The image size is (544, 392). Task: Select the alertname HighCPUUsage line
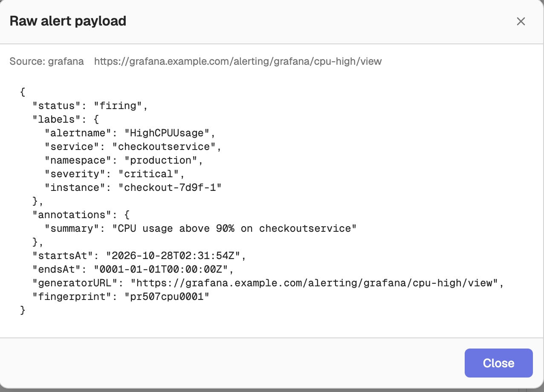130,133
